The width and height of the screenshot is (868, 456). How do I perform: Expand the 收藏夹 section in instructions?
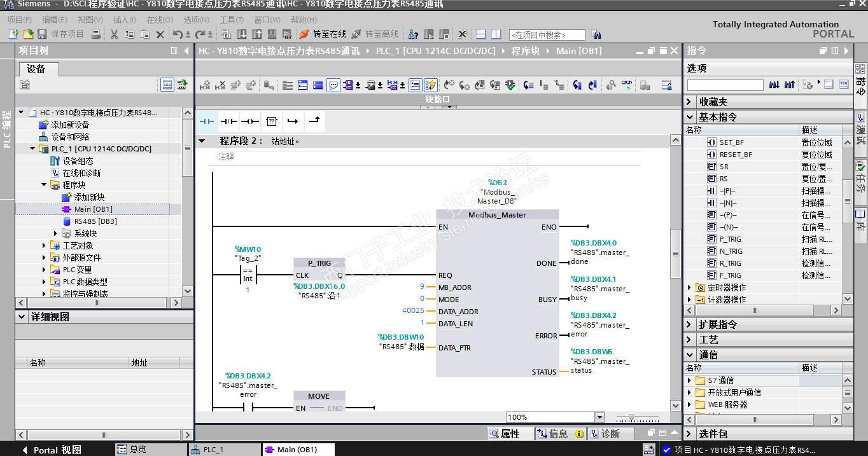[x=690, y=102]
